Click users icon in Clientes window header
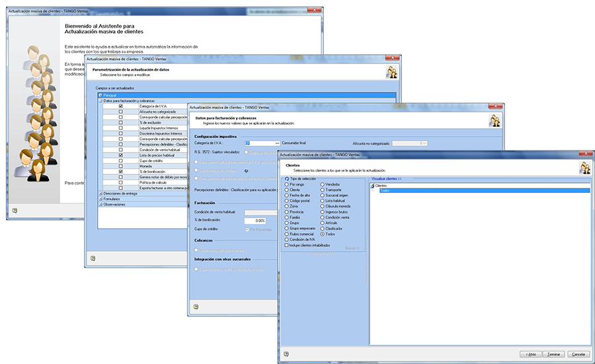 coord(585,168)
